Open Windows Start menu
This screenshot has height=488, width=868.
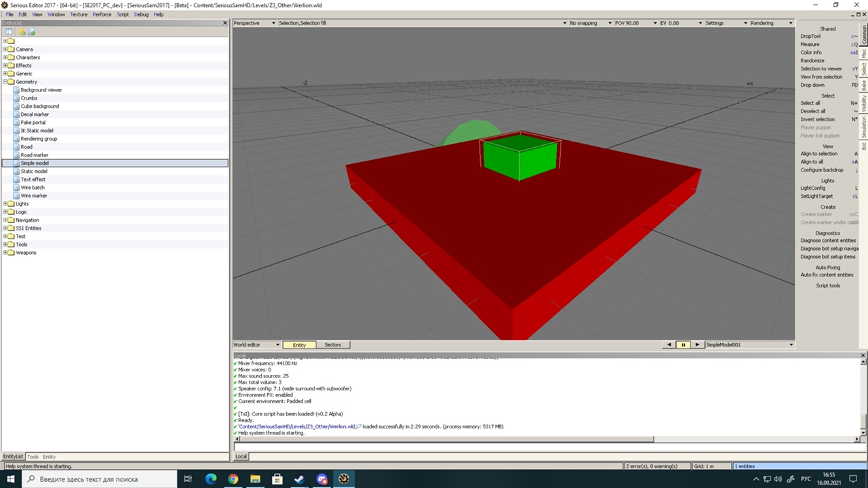coord(12,479)
